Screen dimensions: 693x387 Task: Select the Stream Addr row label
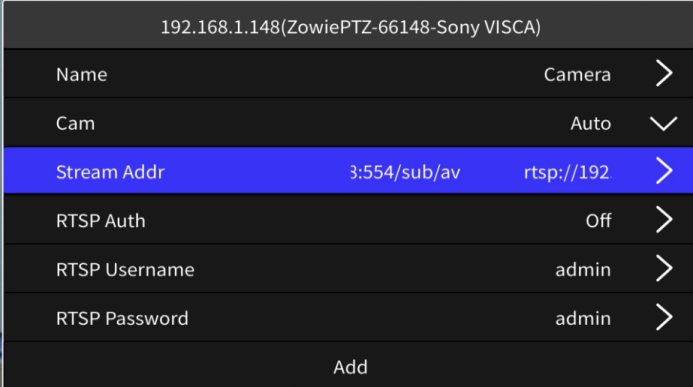110,172
